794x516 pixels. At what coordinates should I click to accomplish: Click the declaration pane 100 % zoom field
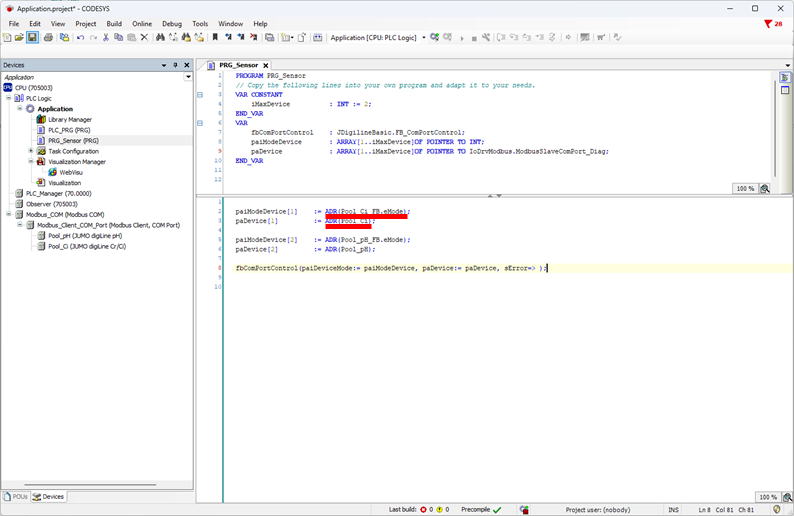(x=745, y=188)
